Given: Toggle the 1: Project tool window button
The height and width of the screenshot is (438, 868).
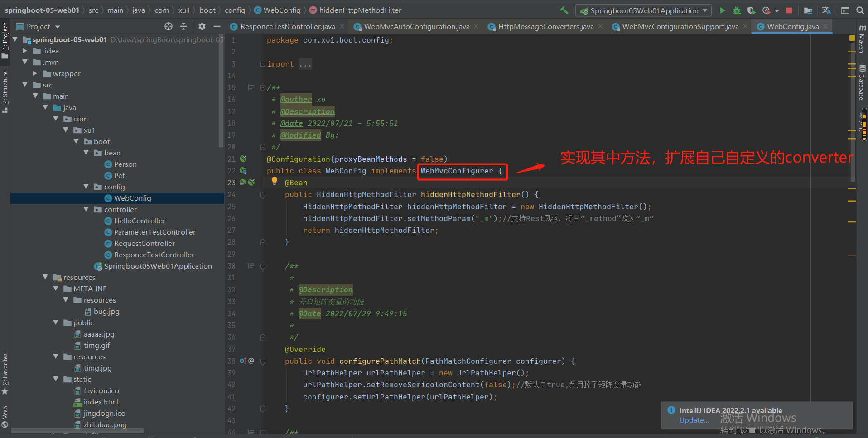Looking at the screenshot, I should coord(5,41).
